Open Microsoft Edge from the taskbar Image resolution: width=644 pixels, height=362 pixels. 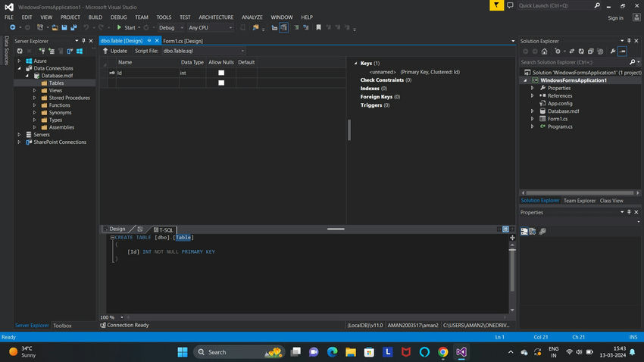332,352
